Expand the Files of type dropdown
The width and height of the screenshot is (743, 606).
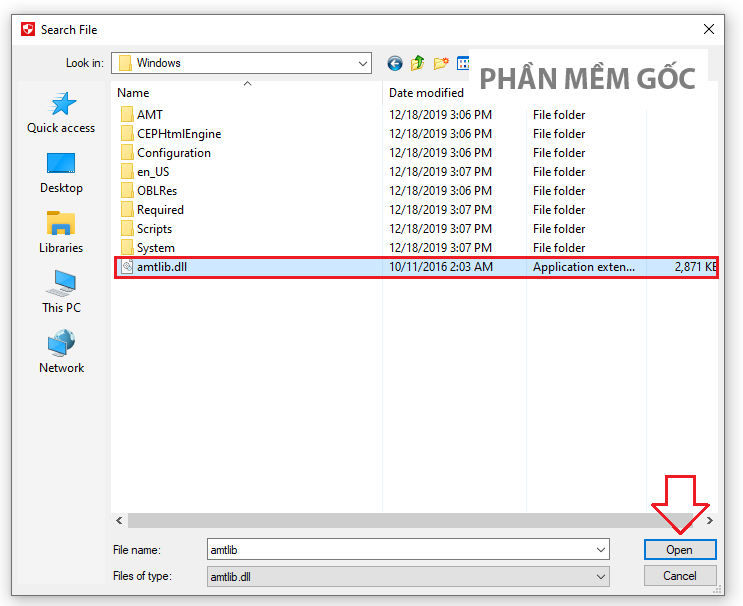point(600,576)
